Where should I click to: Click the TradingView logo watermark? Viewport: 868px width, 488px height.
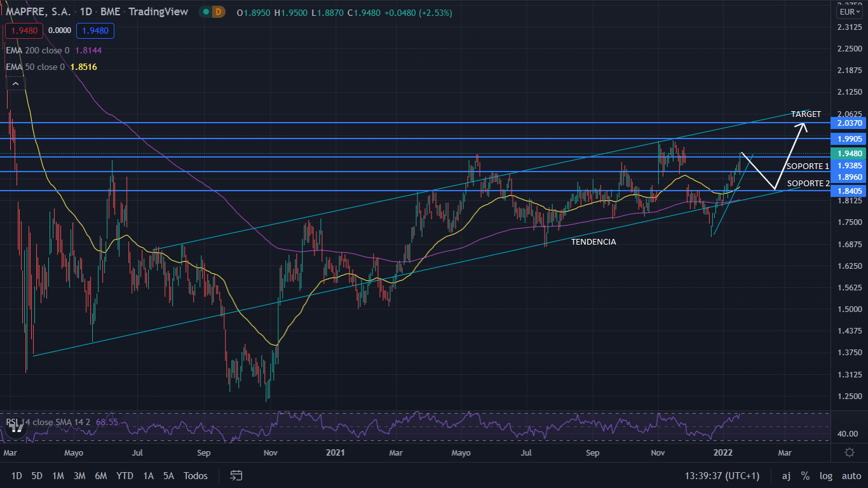(16, 428)
